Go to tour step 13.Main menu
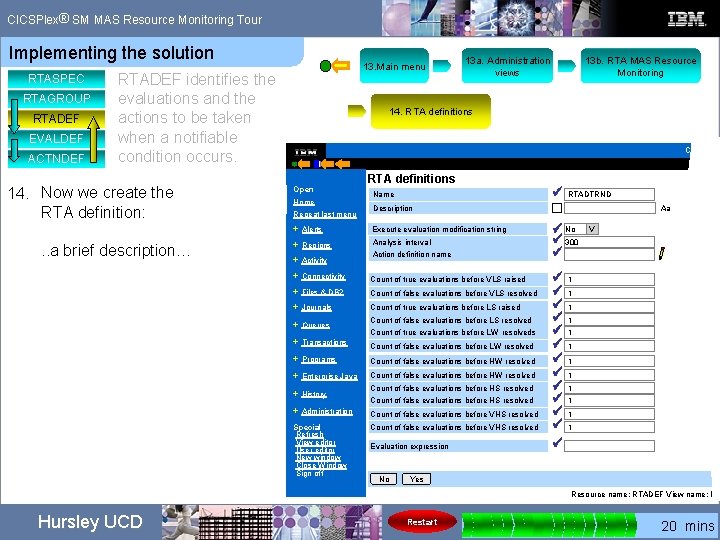The image size is (720, 540). 394,66
